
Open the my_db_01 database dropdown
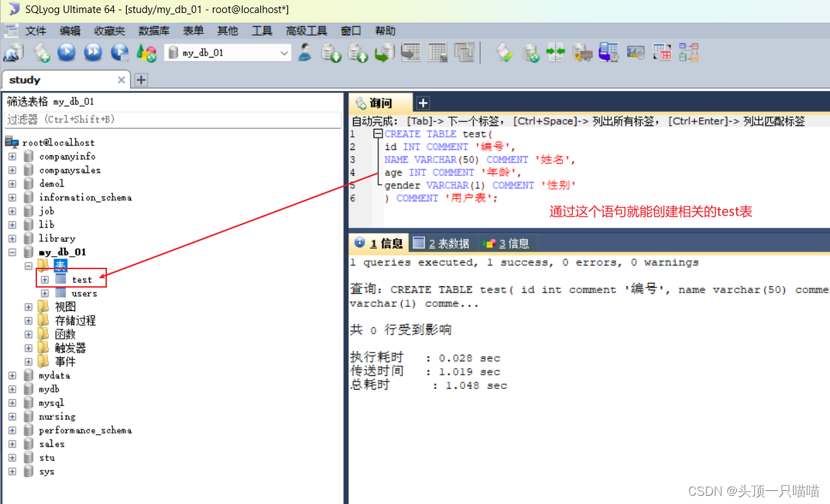283,53
